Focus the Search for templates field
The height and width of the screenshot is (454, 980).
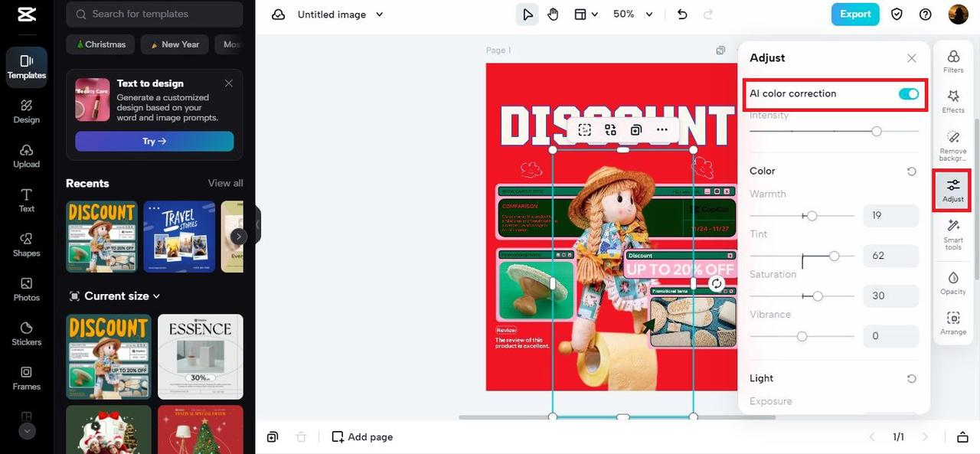(155, 14)
